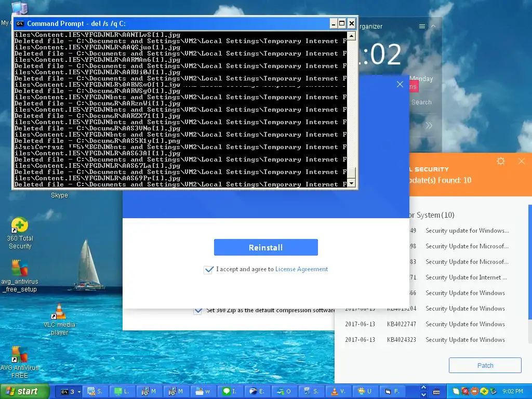Switch to the 'F.' folder taskbar window
Viewport: 532px width, 399px height.
tap(393, 392)
